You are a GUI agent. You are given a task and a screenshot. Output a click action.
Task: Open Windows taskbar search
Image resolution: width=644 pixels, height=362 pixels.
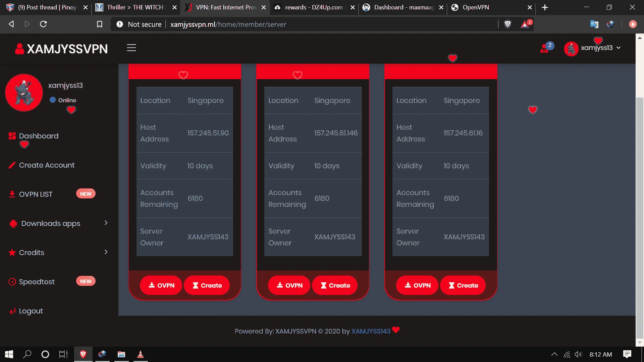pyautogui.click(x=27, y=354)
